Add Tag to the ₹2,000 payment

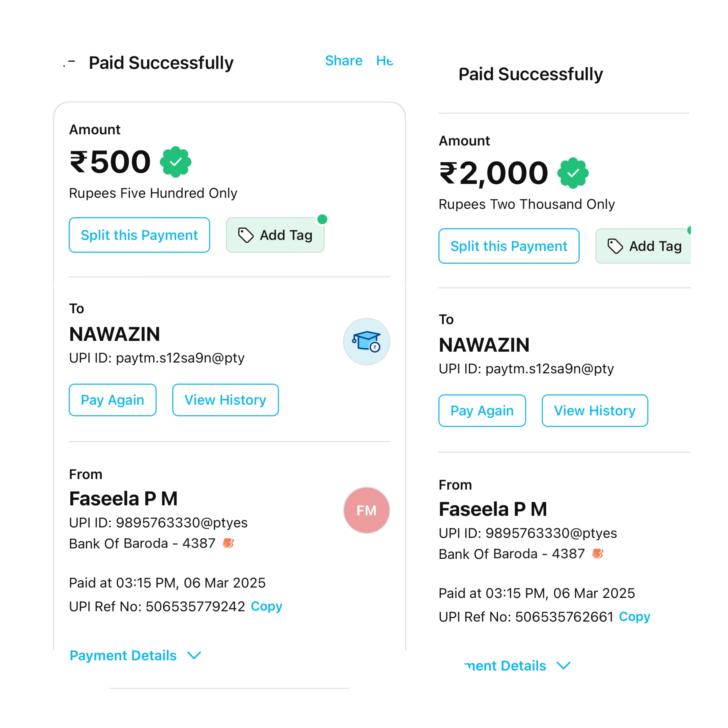(644, 246)
